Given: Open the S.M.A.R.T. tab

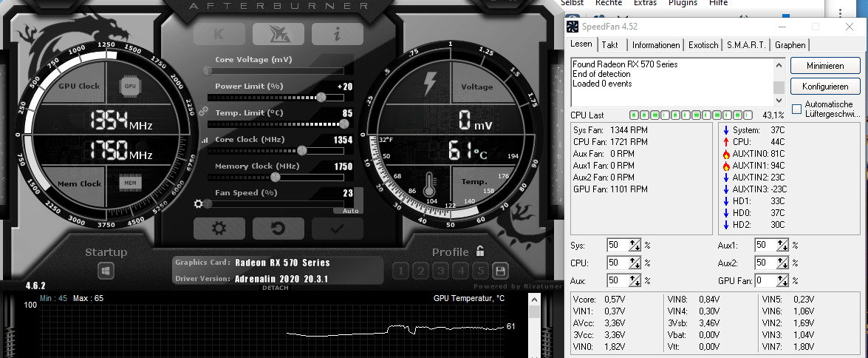Looking at the screenshot, I should click(747, 45).
